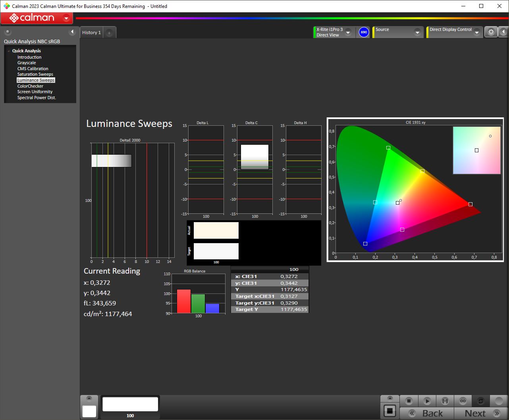Image resolution: width=509 pixels, height=420 pixels.
Task: Add a new history tab with plus
Action: [109, 33]
